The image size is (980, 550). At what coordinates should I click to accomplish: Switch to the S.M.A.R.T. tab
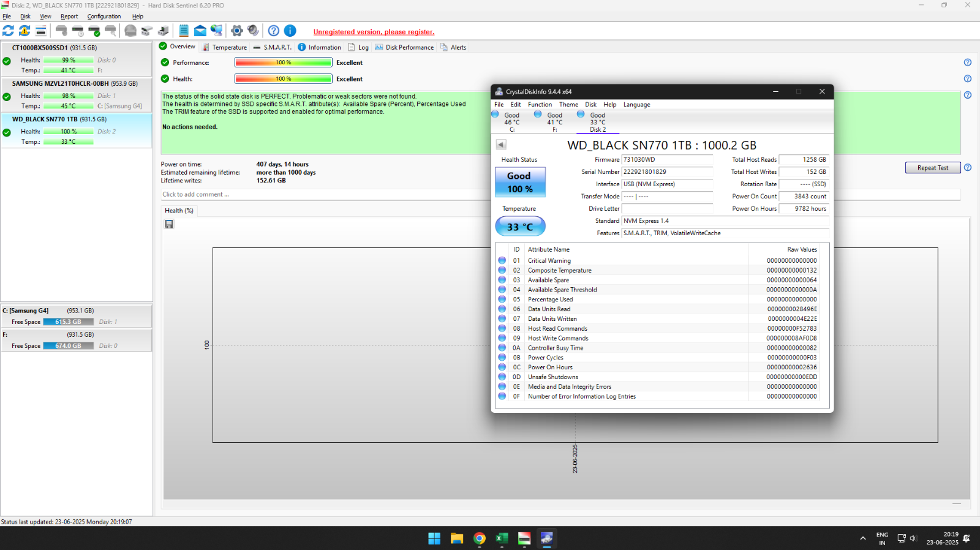tap(273, 47)
